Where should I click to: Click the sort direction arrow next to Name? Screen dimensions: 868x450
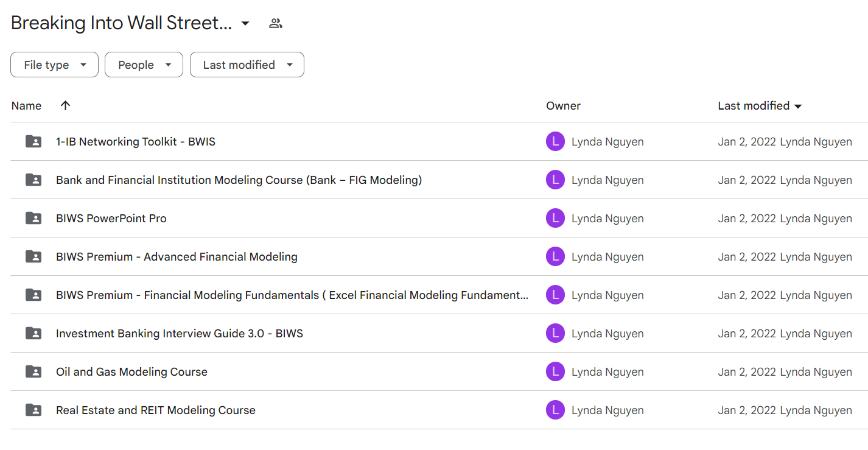[66, 105]
